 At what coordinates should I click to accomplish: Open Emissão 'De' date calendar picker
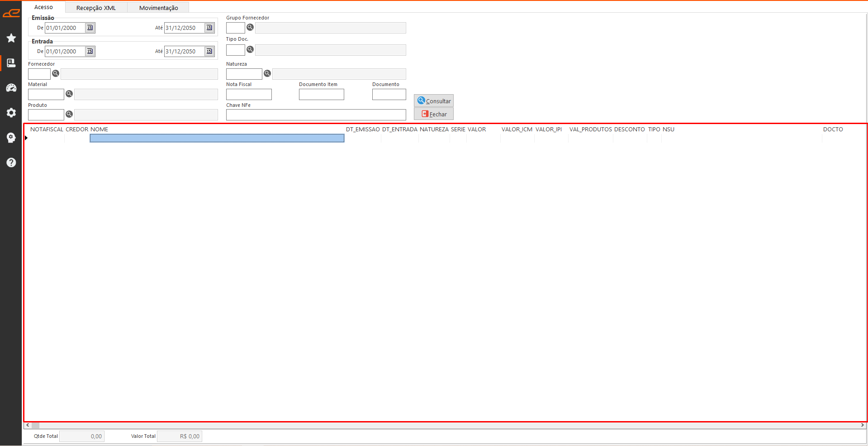[90, 28]
